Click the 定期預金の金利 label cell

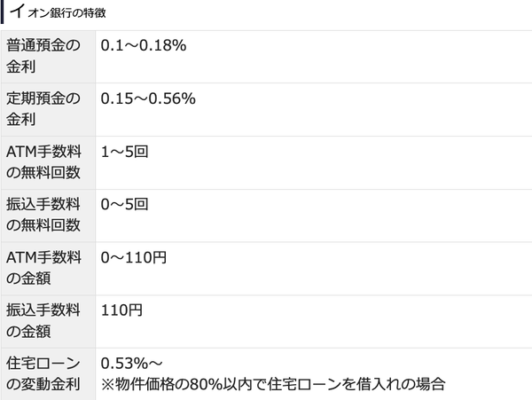[x=47, y=109]
